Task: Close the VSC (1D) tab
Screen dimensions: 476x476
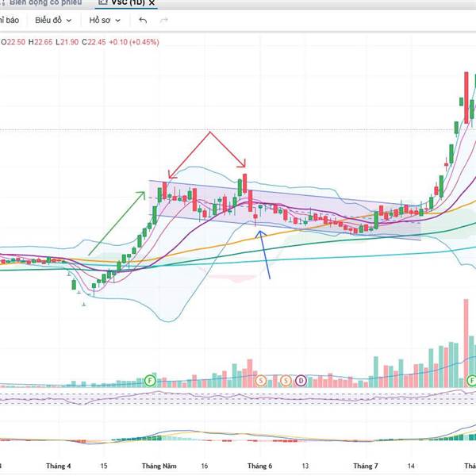Action: [152, 3]
